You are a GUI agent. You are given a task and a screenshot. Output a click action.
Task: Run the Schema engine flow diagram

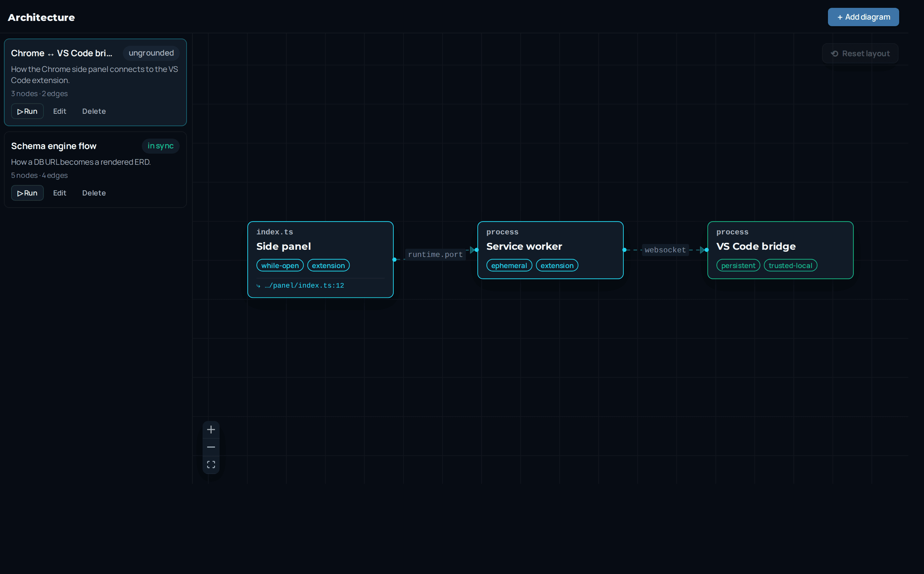pos(27,193)
